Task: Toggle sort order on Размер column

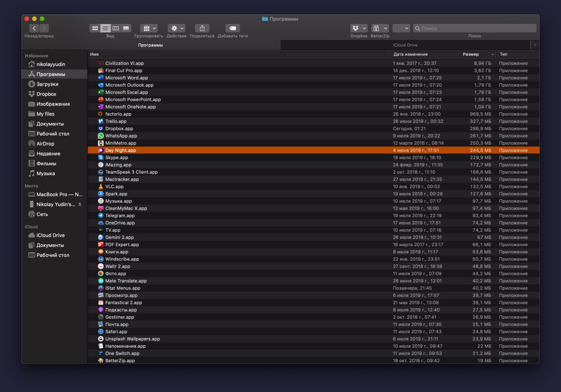Action: [477, 54]
